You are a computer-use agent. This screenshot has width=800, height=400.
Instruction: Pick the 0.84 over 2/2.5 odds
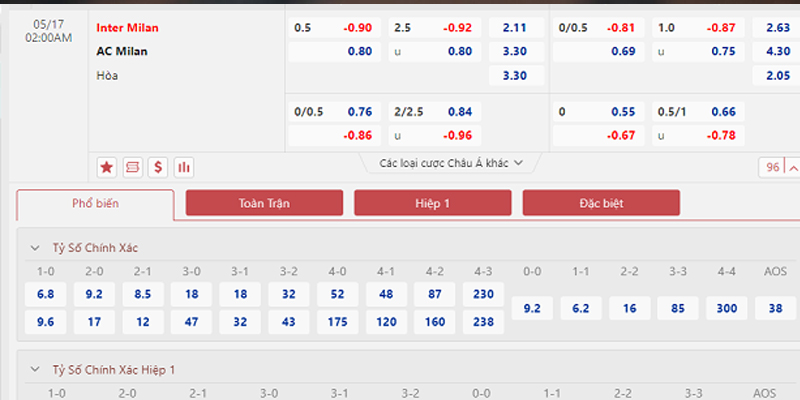[x=435, y=112]
